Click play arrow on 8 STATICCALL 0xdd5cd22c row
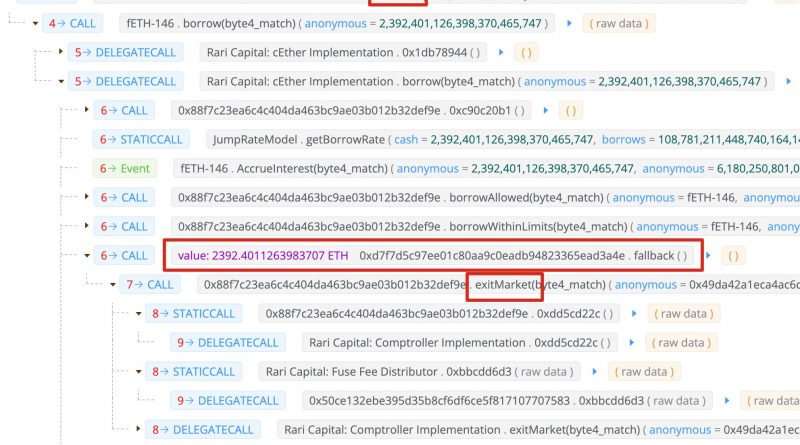 [632, 313]
